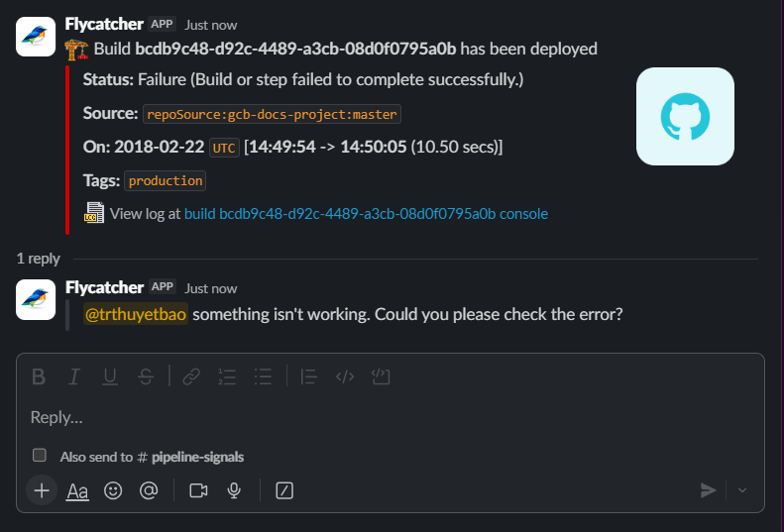The height and width of the screenshot is (532, 784).
Task: Click into the Reply text field
Action: coord(387,417)
